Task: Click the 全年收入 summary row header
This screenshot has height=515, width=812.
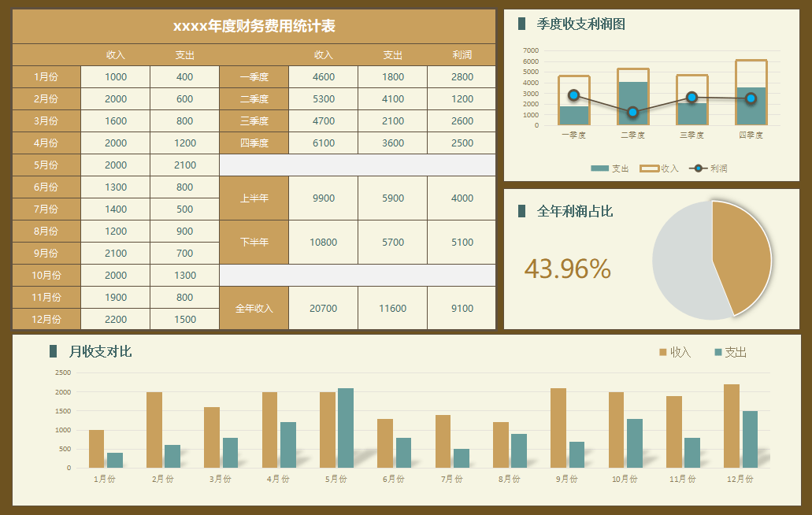Action: click(x=254, y=307)
